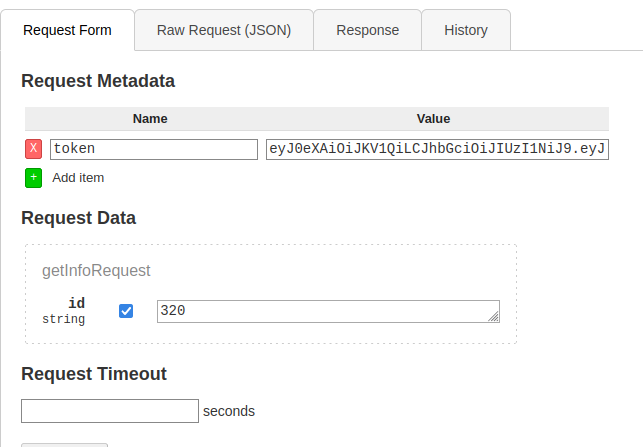Click the JWT token value field
The width and height of the screenshot is (643, 447).
click(x=437, y=149)
